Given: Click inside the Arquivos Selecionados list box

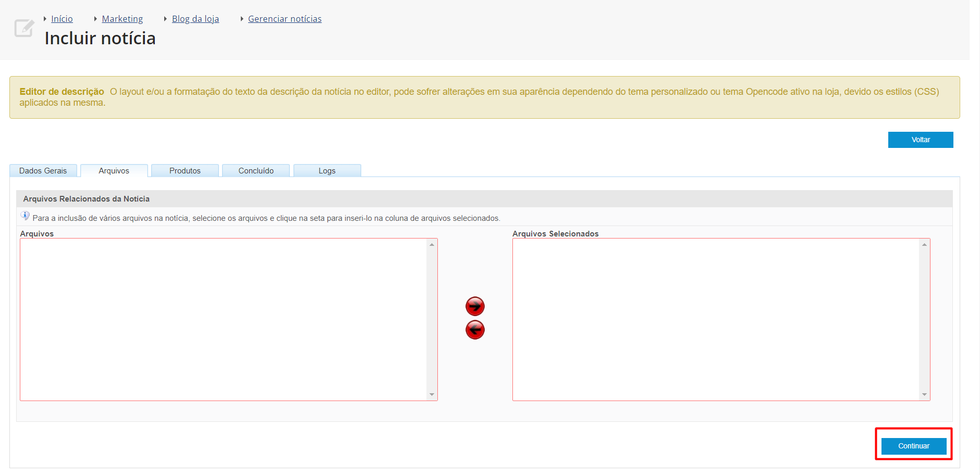Looking at the screenshot, I should coord(715,319).
